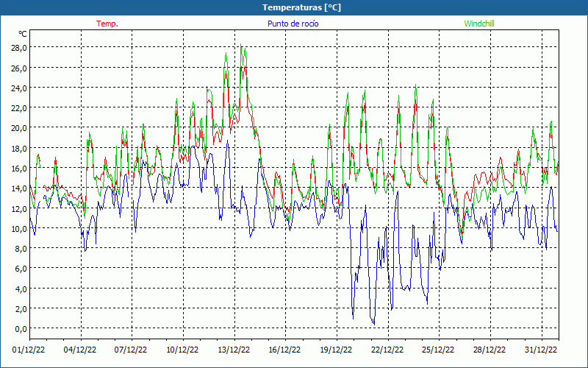Screen dimensions: 588x368
Task: Click the Punto de rocío legend label
Action: [293, 24]
